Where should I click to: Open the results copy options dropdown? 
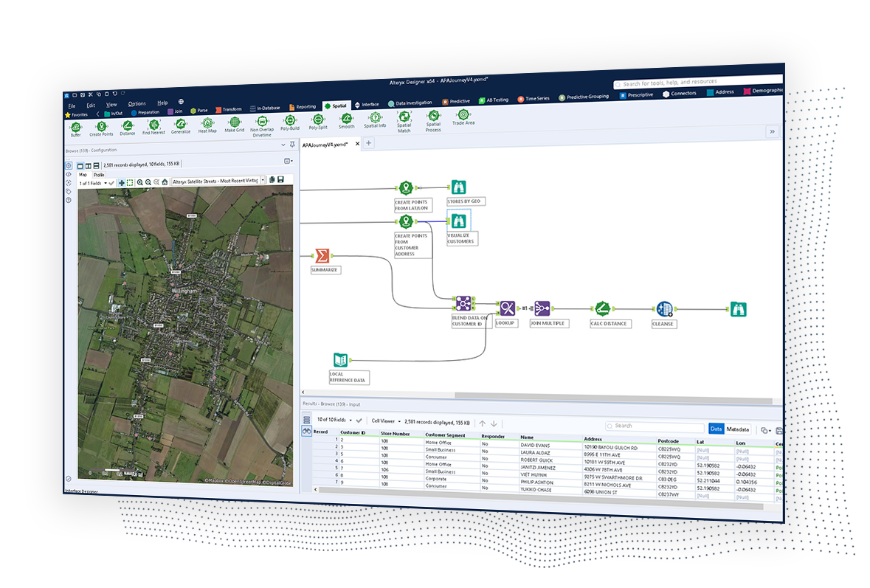click(766, 430)
